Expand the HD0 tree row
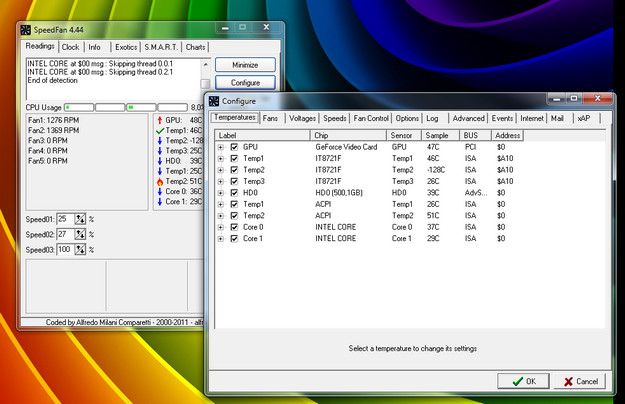This screenshot has height=404, width=625. [221, 193]
